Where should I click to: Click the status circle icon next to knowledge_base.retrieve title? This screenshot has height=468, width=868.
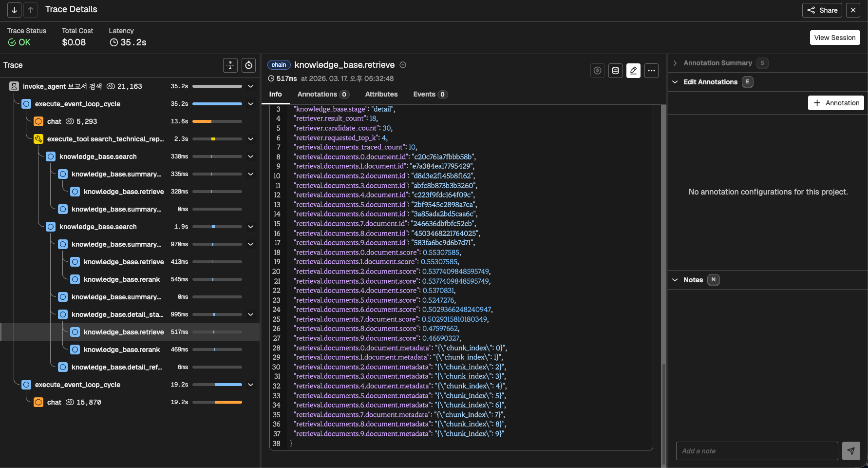tap(403, 65)
